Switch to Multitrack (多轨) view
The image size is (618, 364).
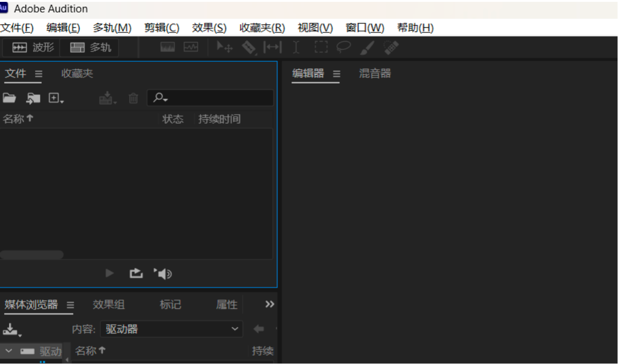(90, 47)
